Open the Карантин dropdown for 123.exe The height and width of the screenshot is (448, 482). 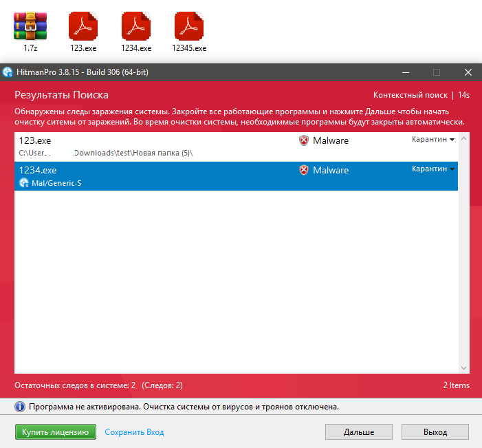(433, 140)
